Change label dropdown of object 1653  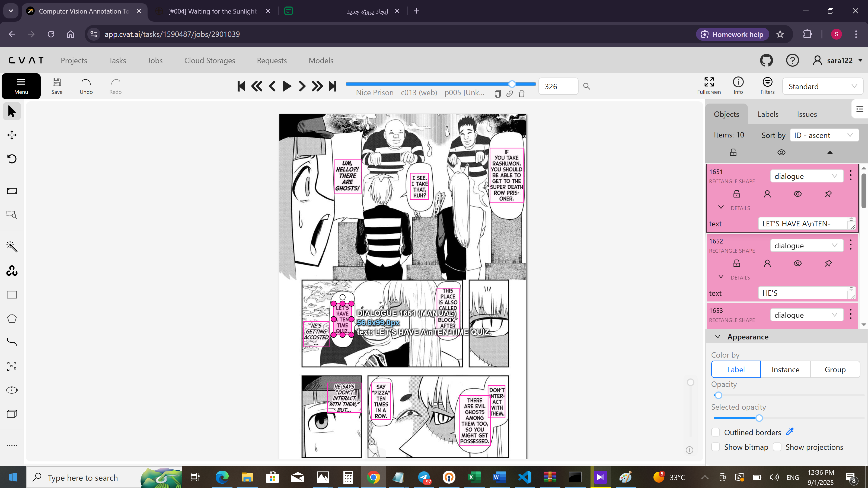(806, 315)
